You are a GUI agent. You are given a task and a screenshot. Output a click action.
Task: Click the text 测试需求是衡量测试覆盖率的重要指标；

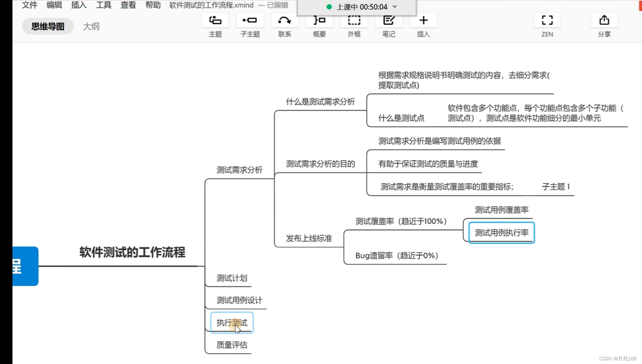(x=447, y=187)
